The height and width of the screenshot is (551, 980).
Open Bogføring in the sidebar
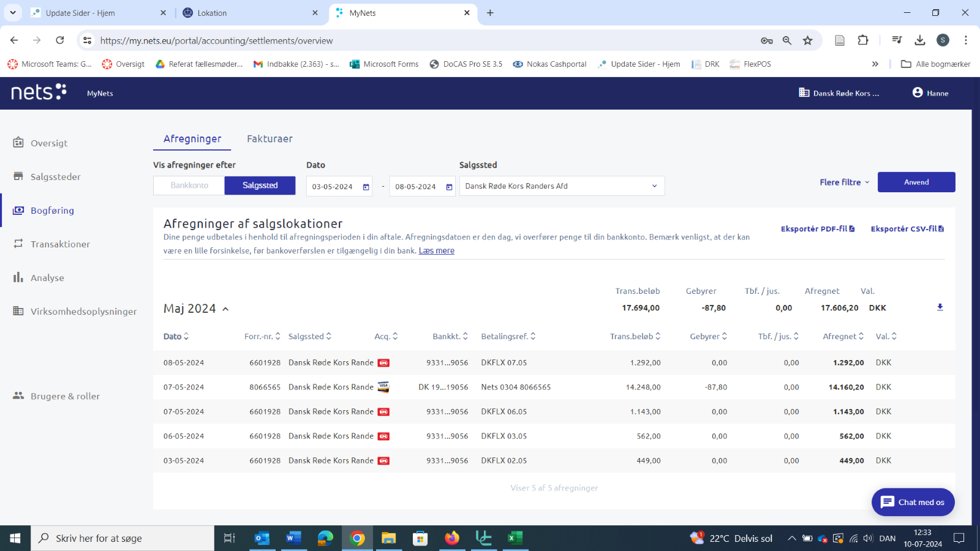click(x=43, y=210)
